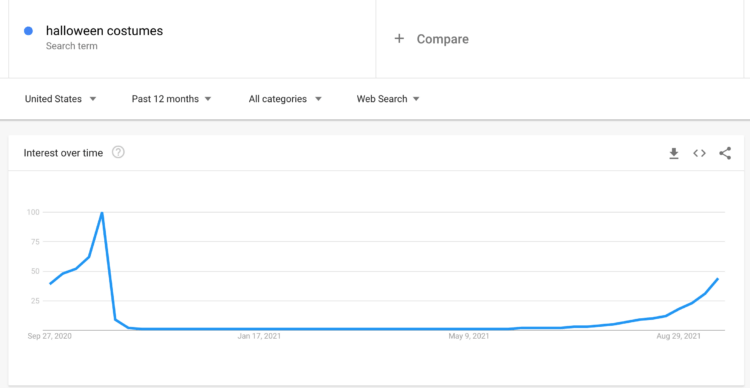
Task: Edit the halloween costumes search term
Action: tap(104, 31)
